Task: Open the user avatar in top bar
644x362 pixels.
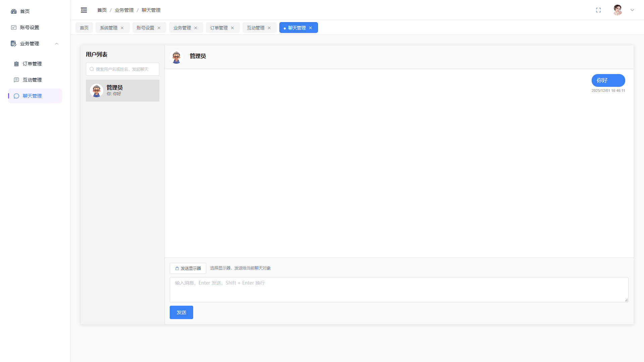Action: 618,10
